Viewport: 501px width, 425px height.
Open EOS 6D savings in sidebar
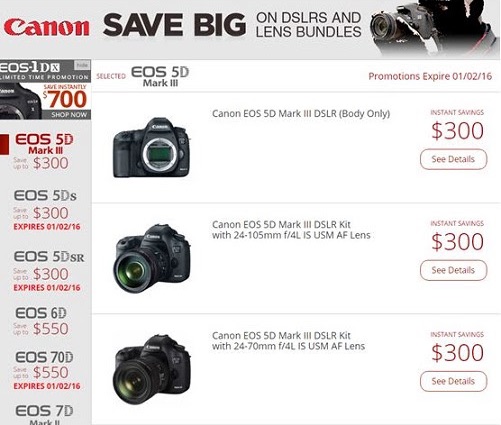tap(41, 321)
